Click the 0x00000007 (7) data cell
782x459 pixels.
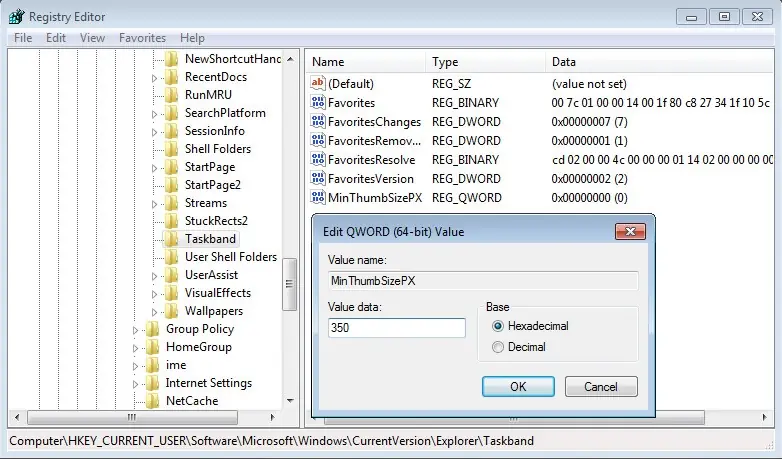click(x=589, y=122)
